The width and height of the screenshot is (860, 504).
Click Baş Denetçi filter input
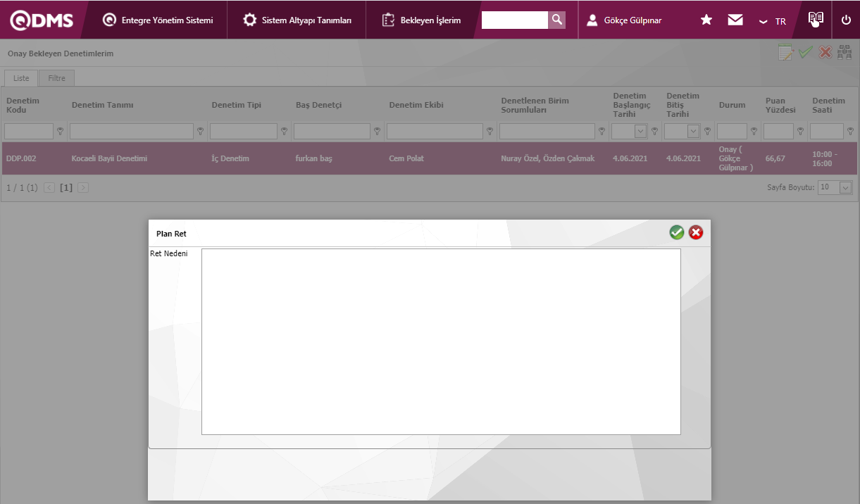tap(332, 131)
